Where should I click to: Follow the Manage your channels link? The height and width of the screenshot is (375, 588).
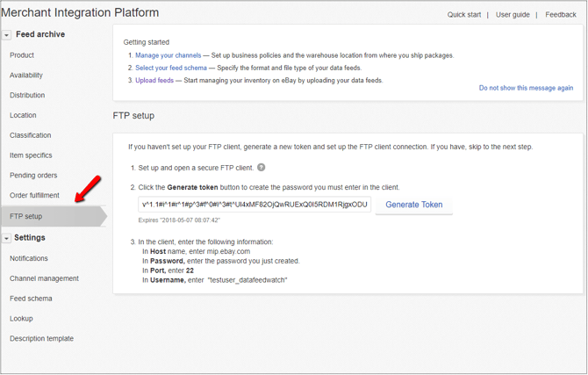pos(169,55)
